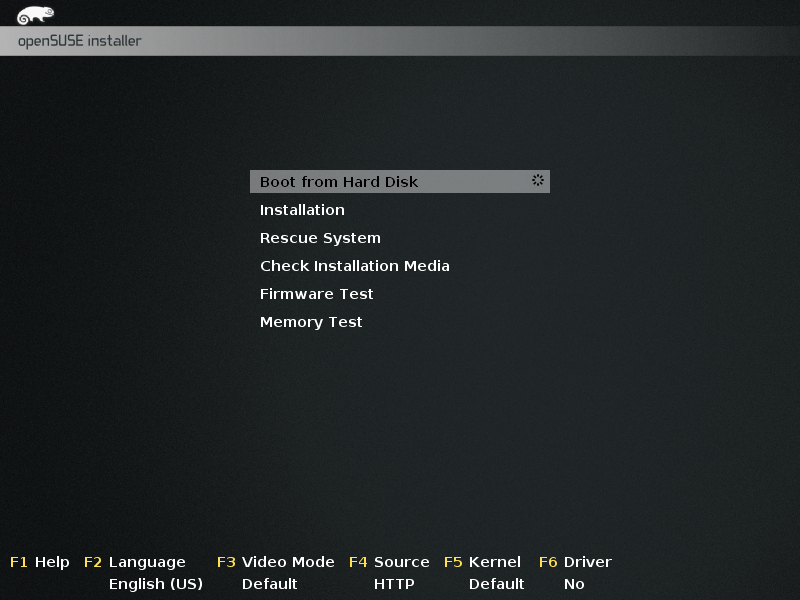Screen dimensions: 800x600
Task: Open the F2 Language option
Action: [135, 562]
